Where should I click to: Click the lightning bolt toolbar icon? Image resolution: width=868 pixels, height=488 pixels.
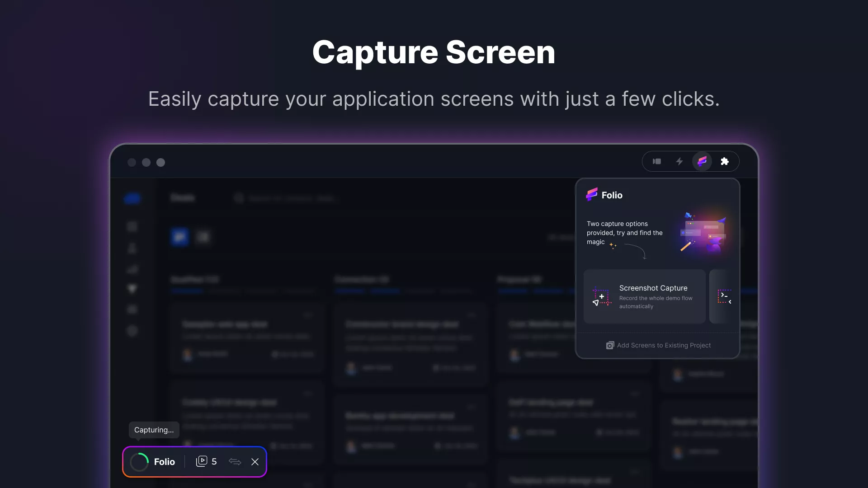pos(679,161)
